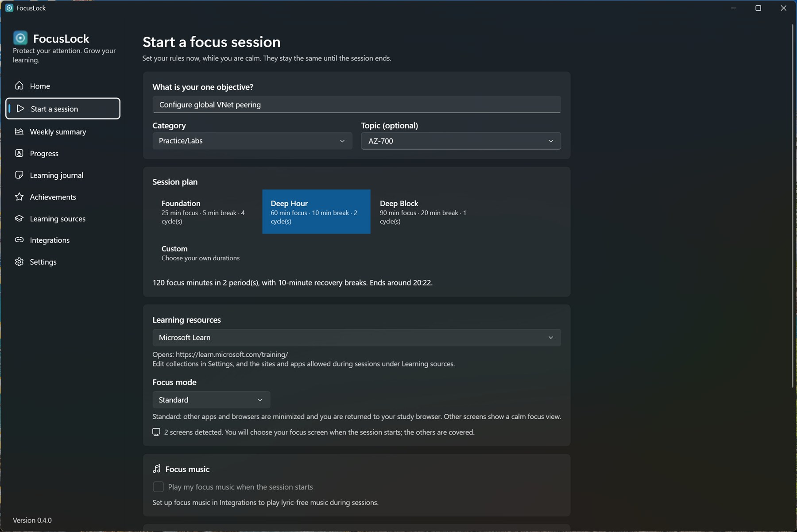Click the Focus music note icon
The image size is (797, 532).
click(157, 469)
